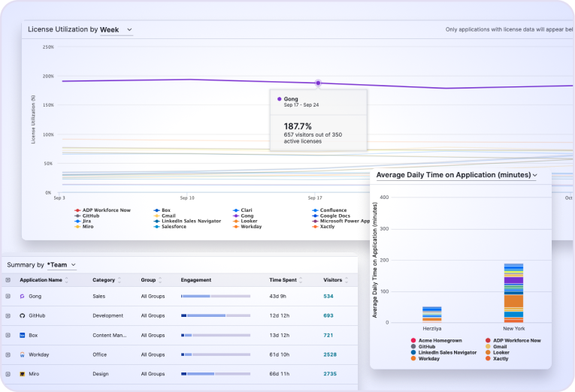The height and width of the screenshot is (392, 575).
Task: Toggle Gong series in line chart legend
Action: click(x=243, y=216)
